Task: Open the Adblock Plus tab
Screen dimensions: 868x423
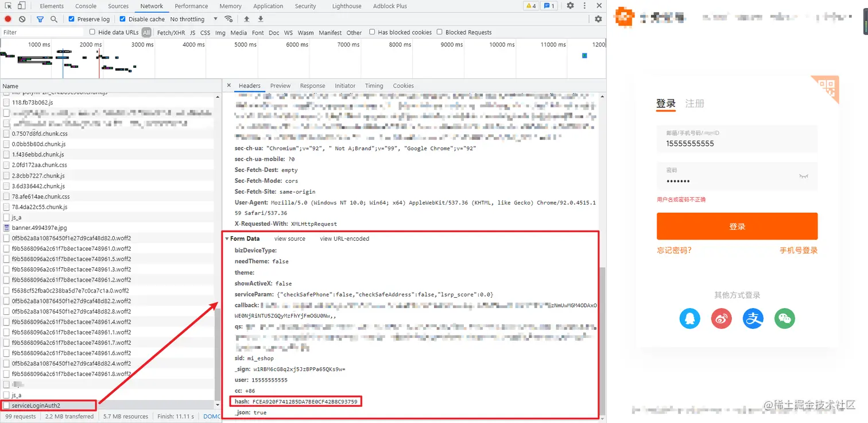Action: click(390, 6)
